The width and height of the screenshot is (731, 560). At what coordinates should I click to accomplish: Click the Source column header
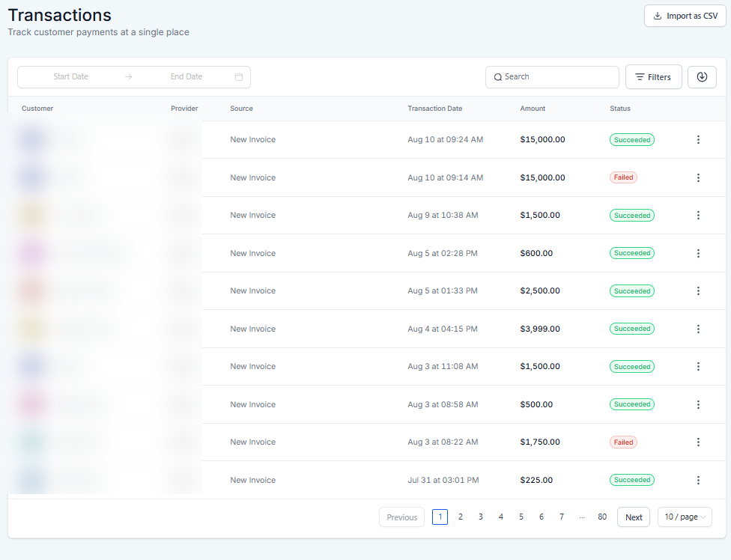[241, 109]
